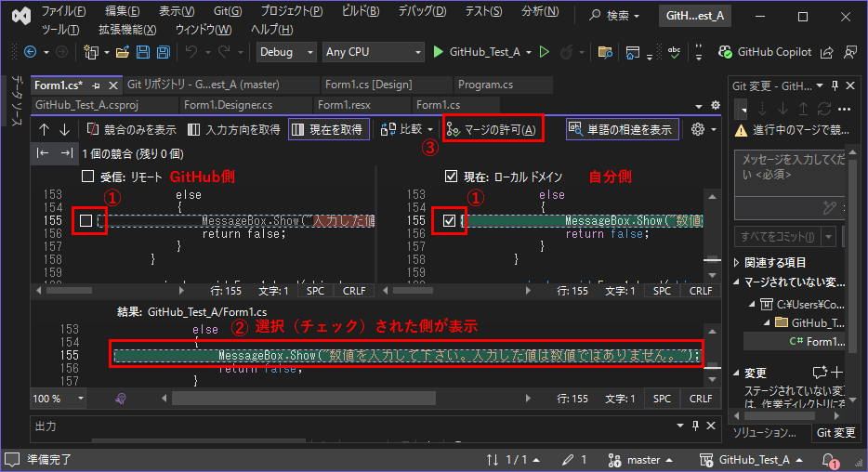Click the commit message input field
868x472 pixels.
click(790, 173)
